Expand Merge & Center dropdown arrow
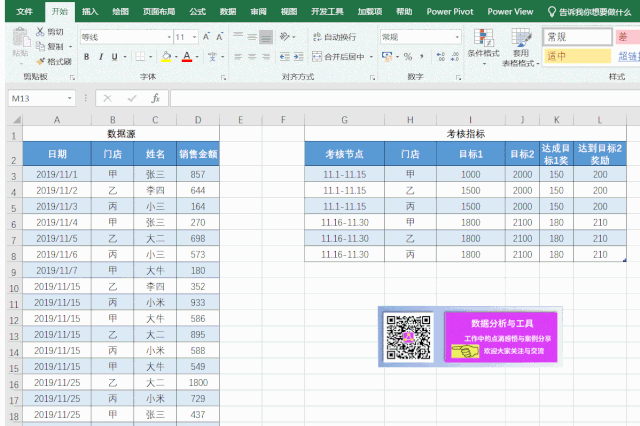This screenshot has width=640, height=426. pos(371,57)
